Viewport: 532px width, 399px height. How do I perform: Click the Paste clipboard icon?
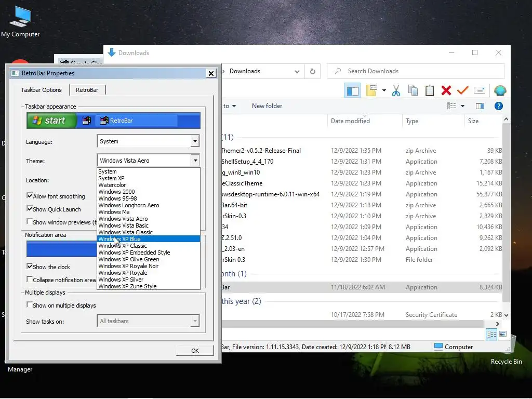(430, 90)
